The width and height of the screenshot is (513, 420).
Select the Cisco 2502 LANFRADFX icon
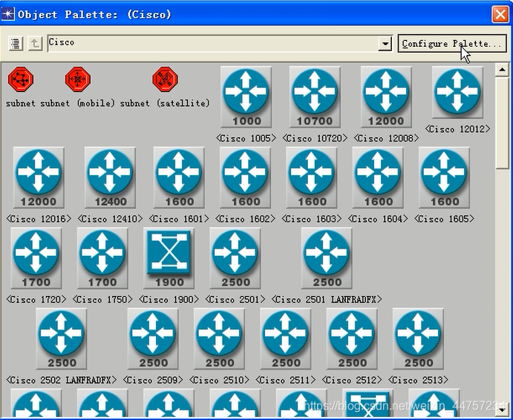pyautogui.click(x=62, y=338)
